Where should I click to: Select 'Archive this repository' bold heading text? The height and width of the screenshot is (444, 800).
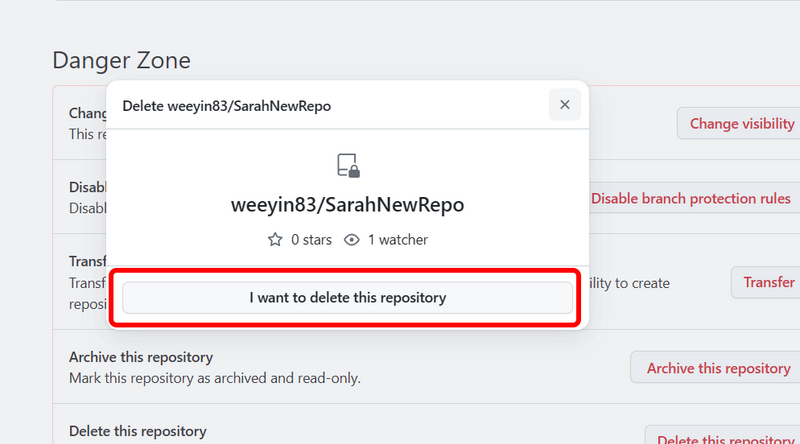[x=141, y=357]
